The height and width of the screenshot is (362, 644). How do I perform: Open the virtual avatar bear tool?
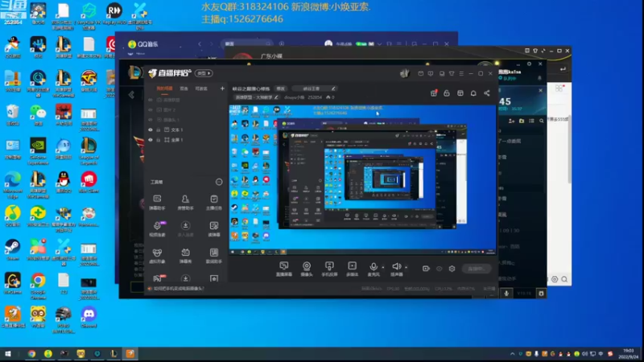[x=157, y=256]
